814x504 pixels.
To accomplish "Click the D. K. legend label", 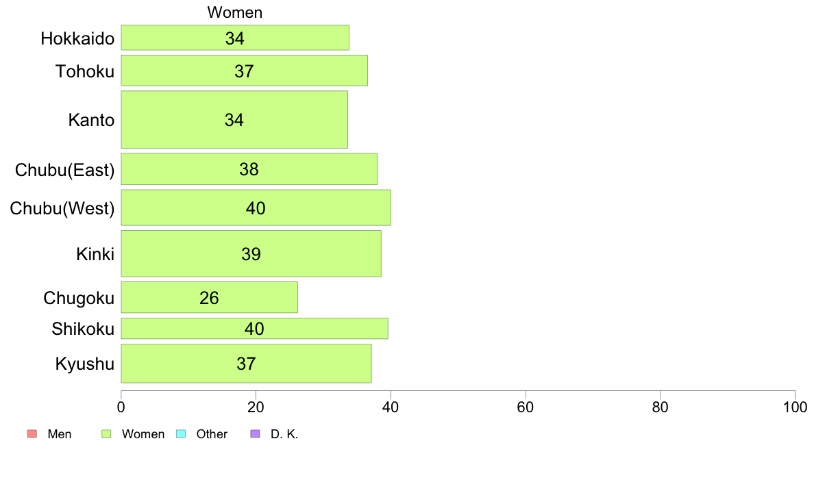I will click(x=284, y=434).
